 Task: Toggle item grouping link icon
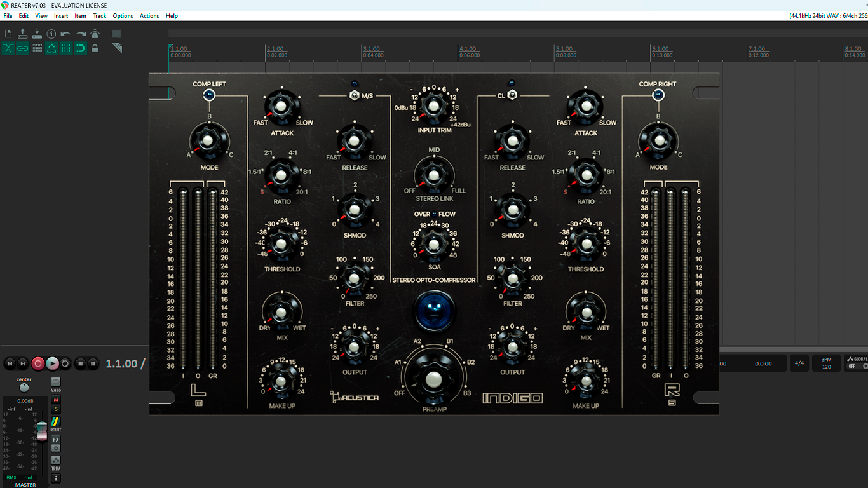point(23,48)
